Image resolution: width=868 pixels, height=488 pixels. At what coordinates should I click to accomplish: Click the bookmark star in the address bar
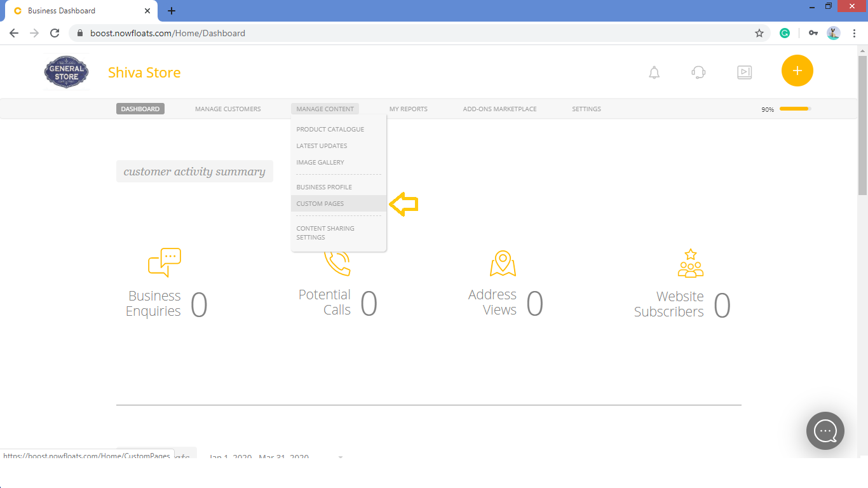click(759, 32)
